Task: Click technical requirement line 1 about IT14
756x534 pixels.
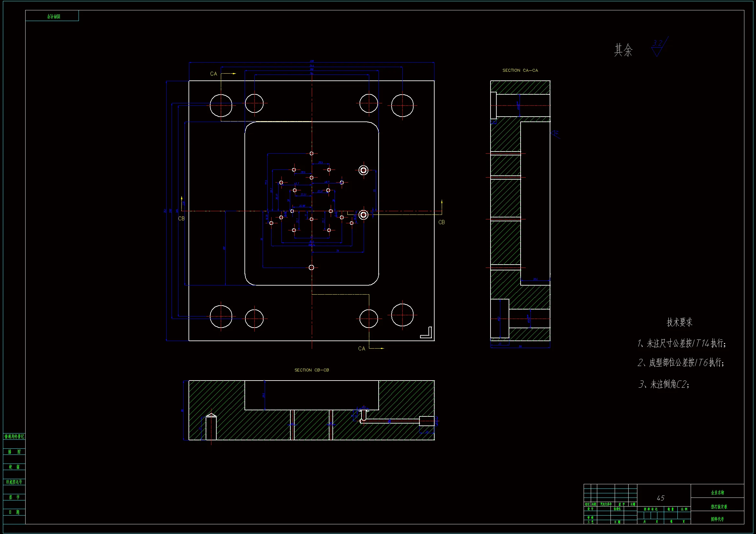Action: [681, 343]
